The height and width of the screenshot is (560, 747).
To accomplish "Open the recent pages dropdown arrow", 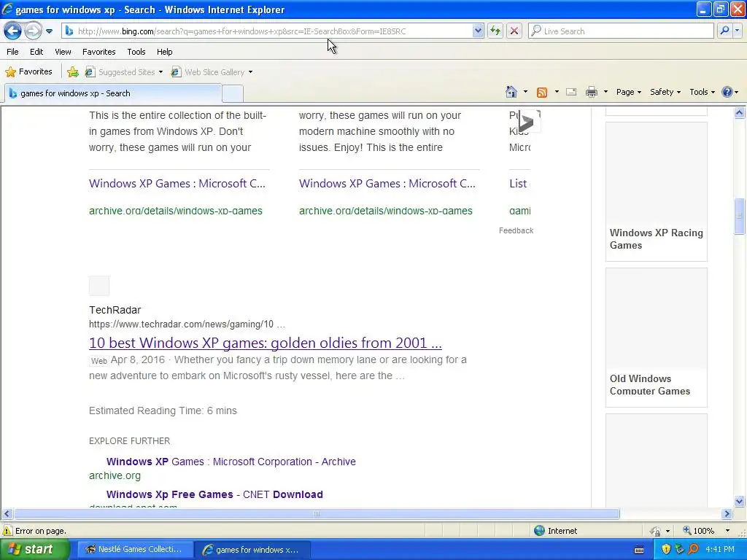I will click(x=49, y=31).
